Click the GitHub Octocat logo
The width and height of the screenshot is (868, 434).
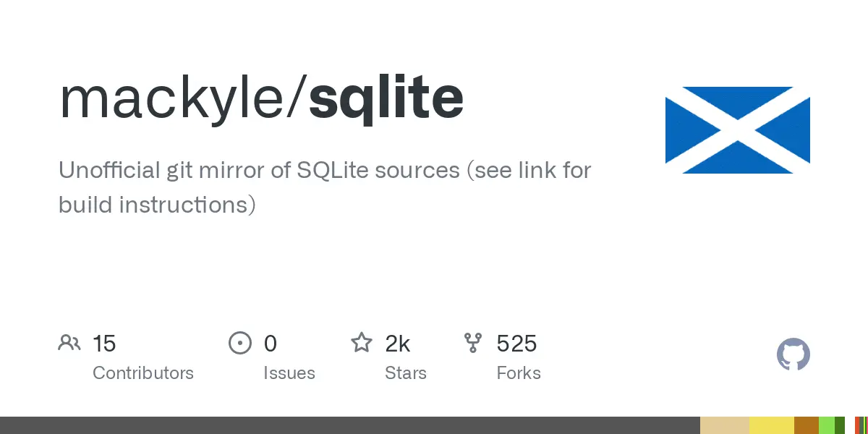click(x=793, y=355)
